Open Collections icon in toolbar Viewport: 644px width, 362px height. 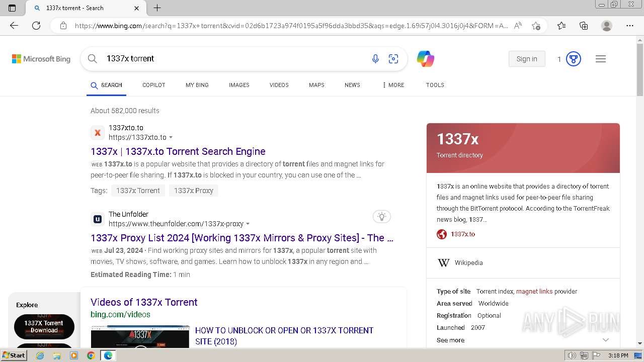click(584, 26)
